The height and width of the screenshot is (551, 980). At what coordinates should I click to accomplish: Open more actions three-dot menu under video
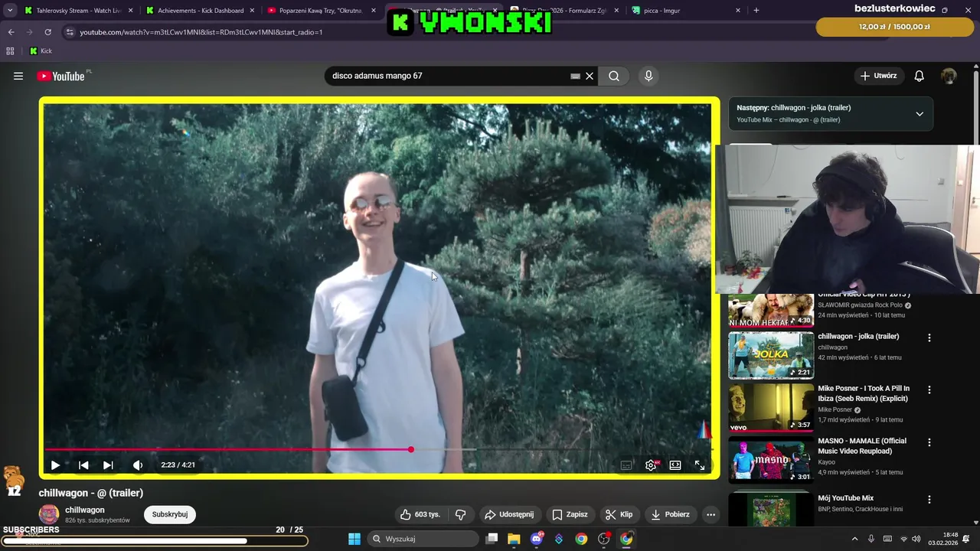point(710,514)
